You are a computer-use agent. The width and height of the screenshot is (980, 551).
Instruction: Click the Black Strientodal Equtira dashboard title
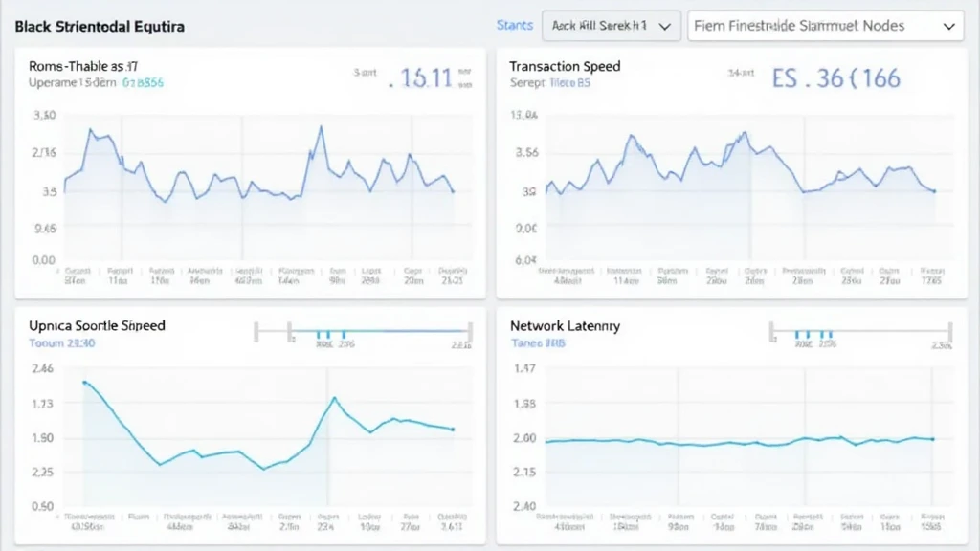point(100,26)
